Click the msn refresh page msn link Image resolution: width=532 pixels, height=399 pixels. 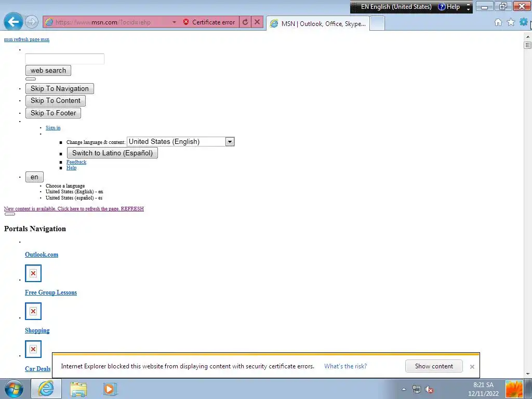[x=27, y=39]
